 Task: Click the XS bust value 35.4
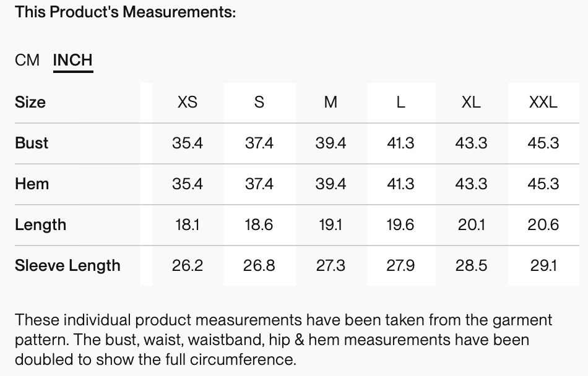click(187, 143)
